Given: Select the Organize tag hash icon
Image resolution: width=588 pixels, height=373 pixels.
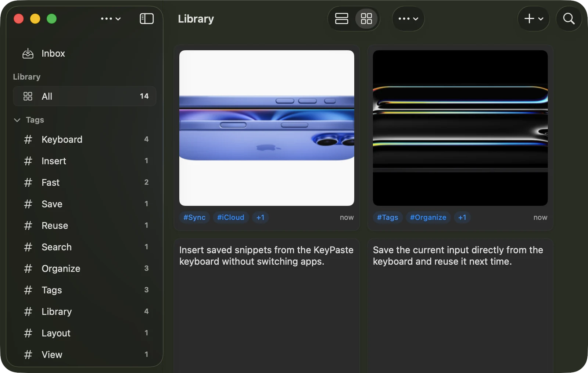Looking at the screenshot, I should (28, 269).
